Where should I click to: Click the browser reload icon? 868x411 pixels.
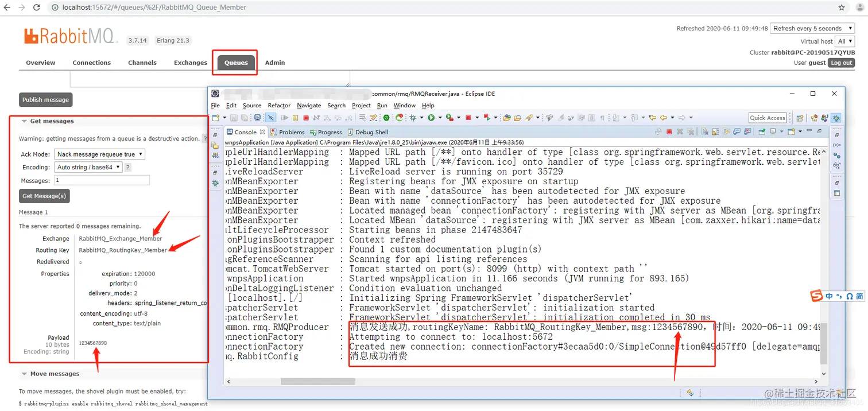[37, 7]
